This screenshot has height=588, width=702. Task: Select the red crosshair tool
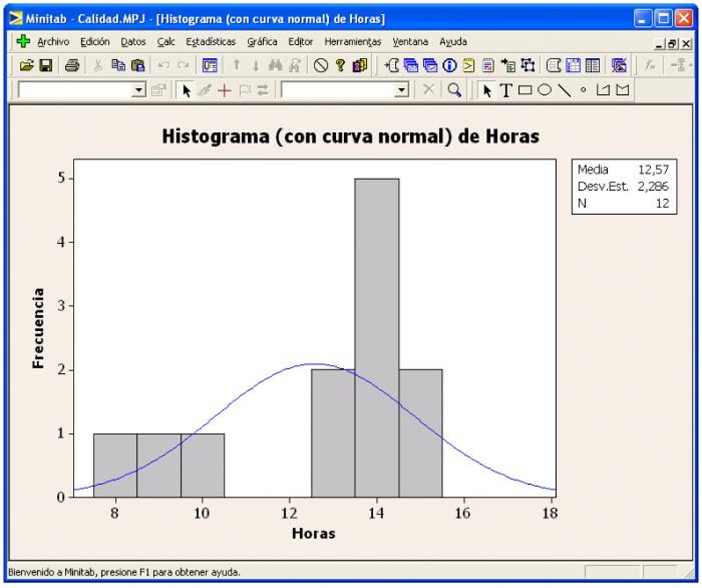224,90
